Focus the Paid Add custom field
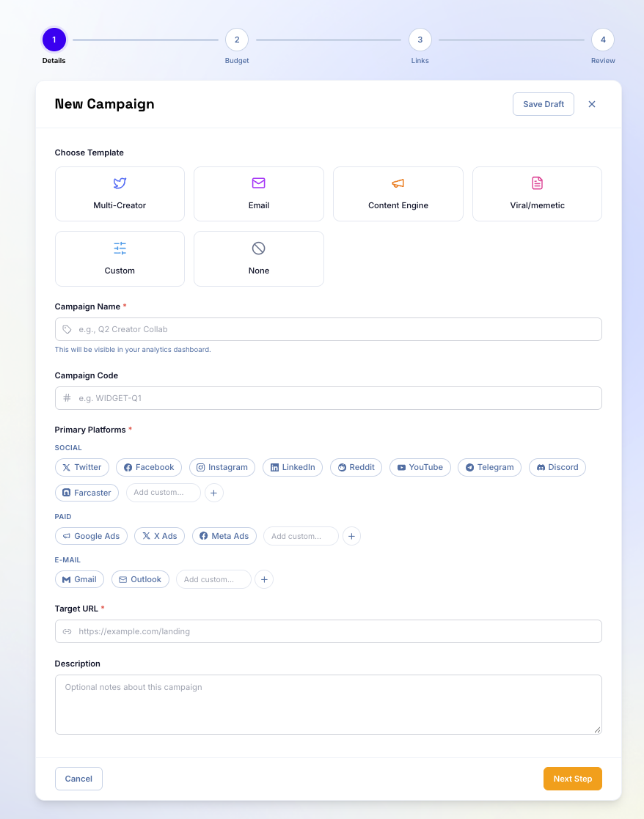The image size is (644, 819). [x=301, y=536]
